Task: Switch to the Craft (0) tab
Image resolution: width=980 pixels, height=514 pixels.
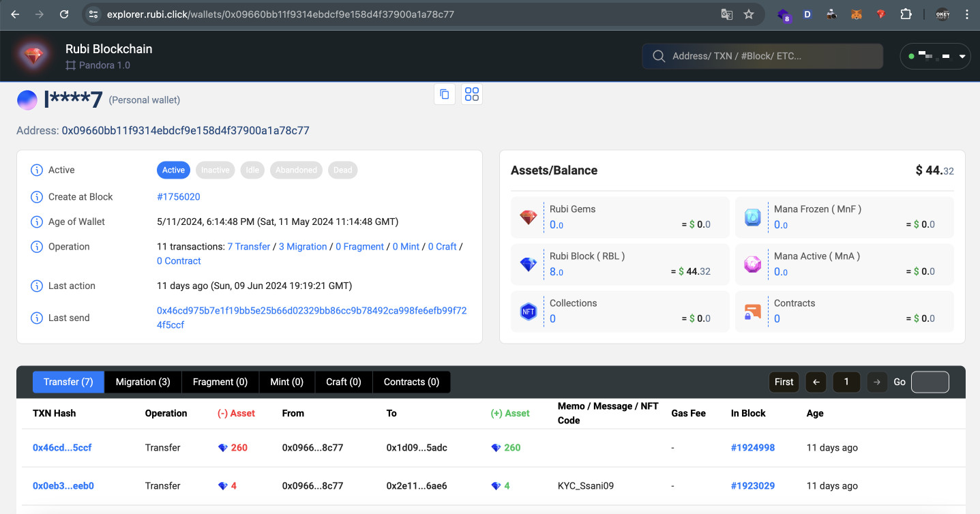Action: click(344, 382)
